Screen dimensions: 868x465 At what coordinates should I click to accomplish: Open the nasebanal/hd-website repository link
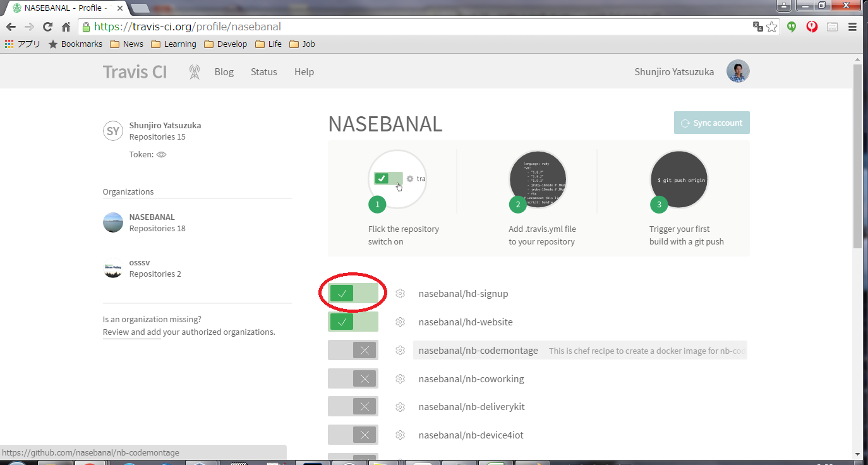coord(466,322)
